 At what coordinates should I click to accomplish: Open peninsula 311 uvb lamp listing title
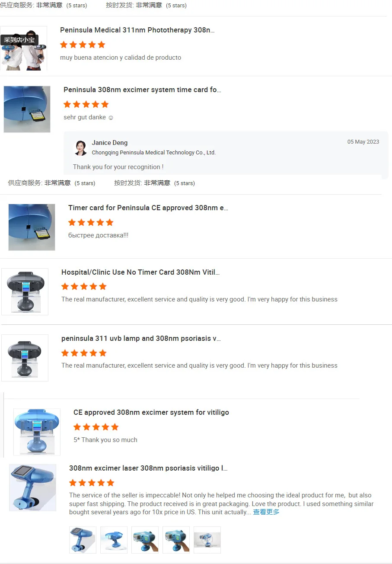tap(141, 338)
